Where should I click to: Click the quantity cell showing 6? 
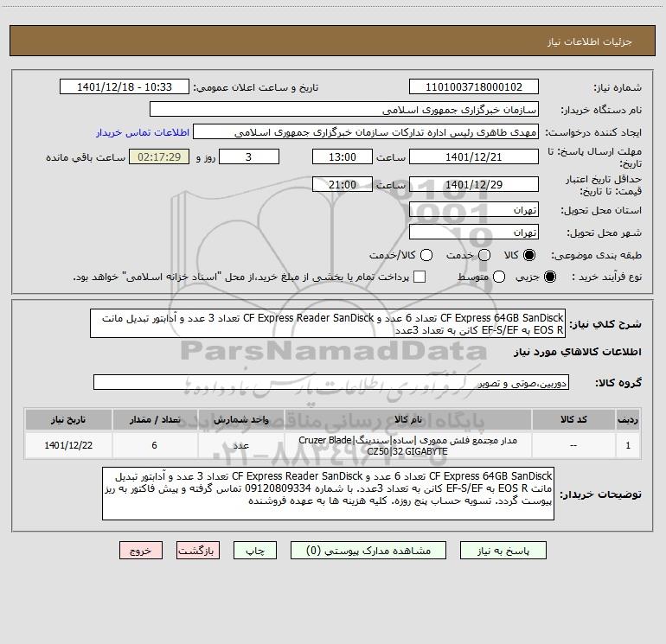pyautogui.click(x=155, y=446)
